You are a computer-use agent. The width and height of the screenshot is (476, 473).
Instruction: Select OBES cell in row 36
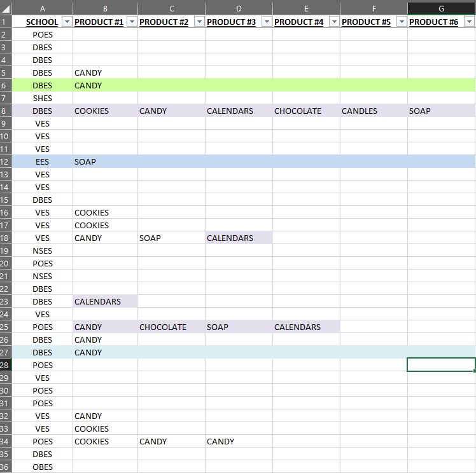pos(43,467)
